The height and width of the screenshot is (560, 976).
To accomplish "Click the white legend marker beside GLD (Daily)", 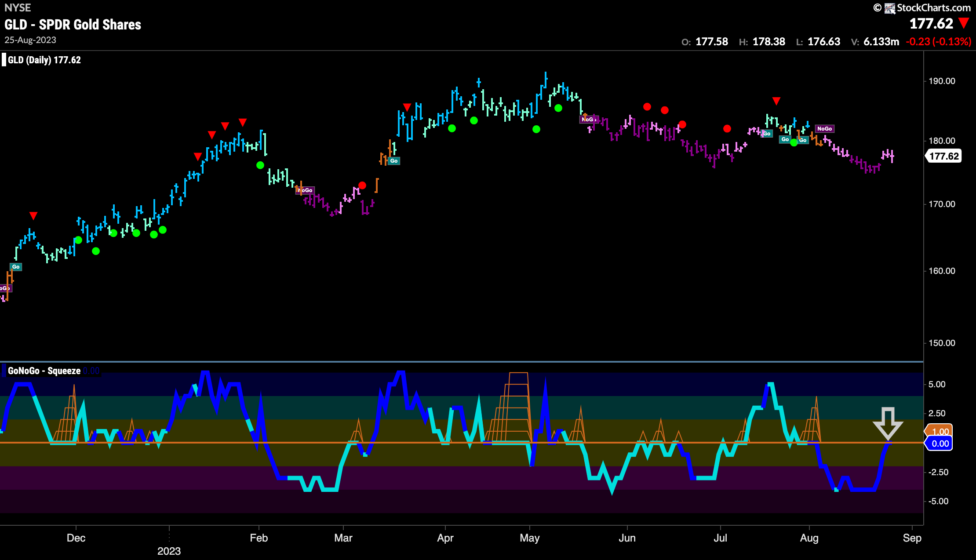I will pyautogui.click(x=4, y=60).
